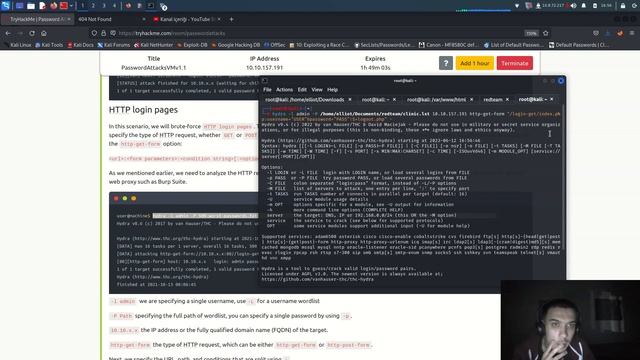The image size is (640, 360).
Task: Open the terminal Edit menu
Action: [302, 89]
